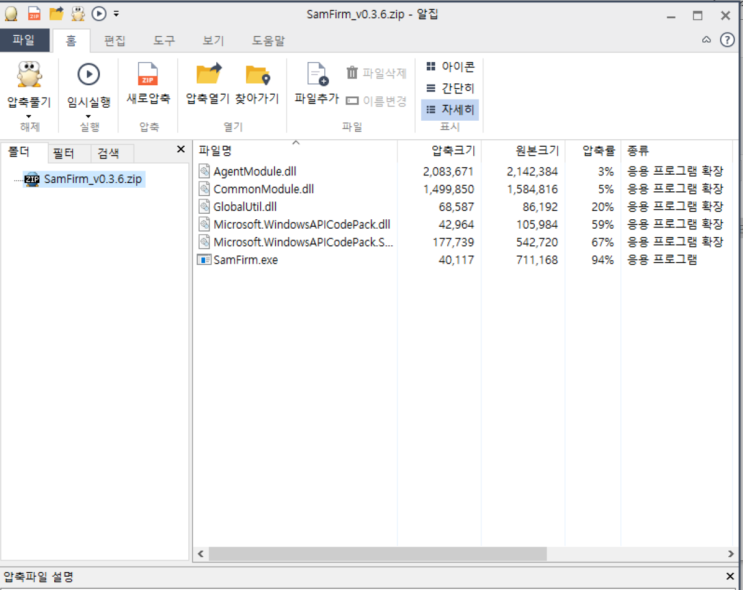The width and height of the screenshot is (743, 590).
Task: Expand the 압축풀기 dropdown arrow
Action: (29, 116)
